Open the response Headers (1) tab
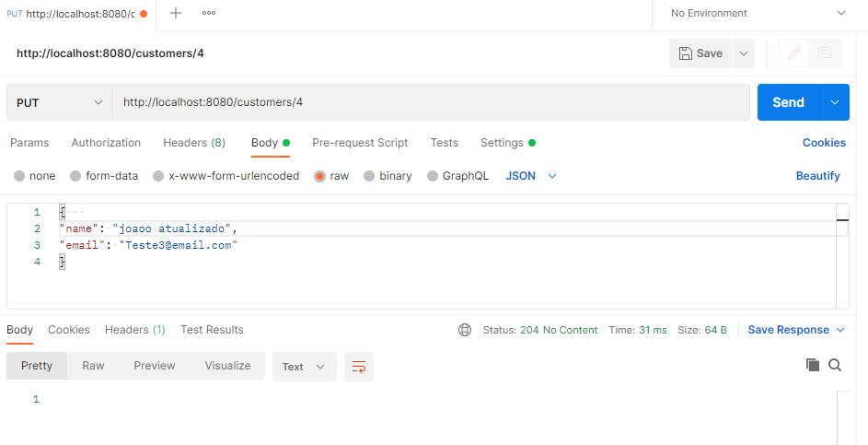This screenshot has width=868, height=445. 135,330
